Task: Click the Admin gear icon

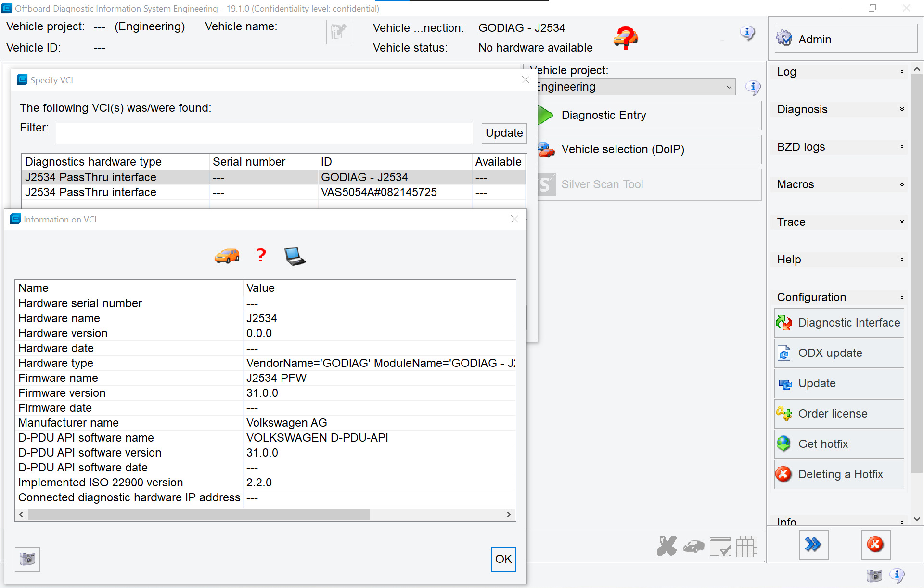Action: pos(784,39)
